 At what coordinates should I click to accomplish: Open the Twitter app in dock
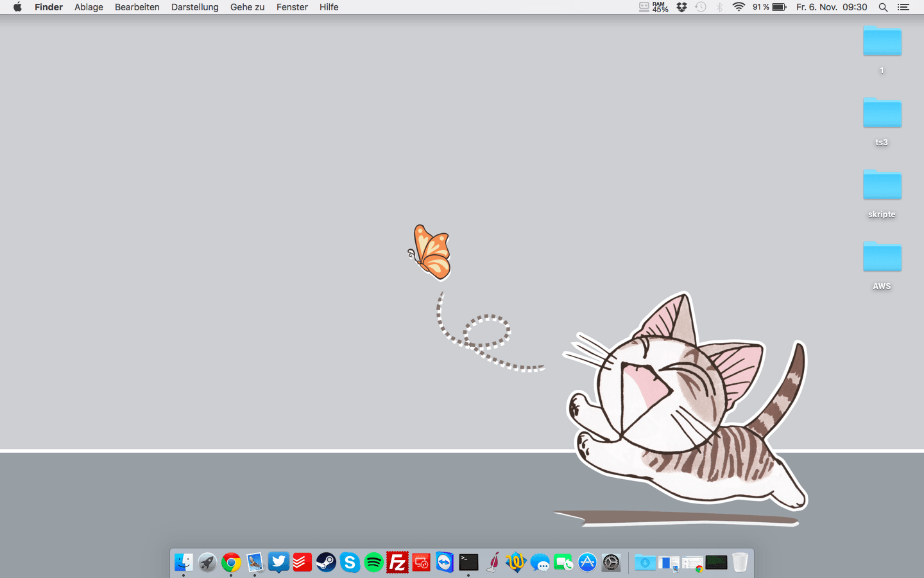[x=278, y=563]
